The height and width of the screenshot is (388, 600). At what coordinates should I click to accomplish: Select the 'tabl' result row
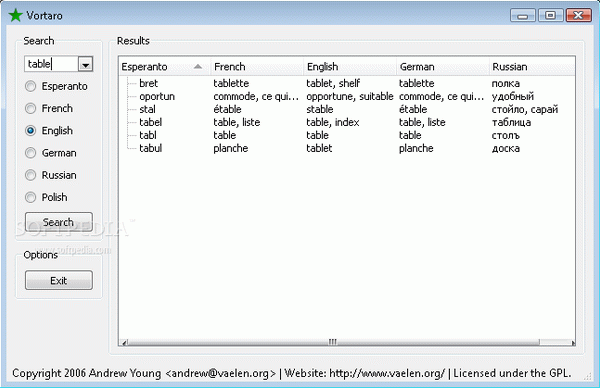[347, 135]
